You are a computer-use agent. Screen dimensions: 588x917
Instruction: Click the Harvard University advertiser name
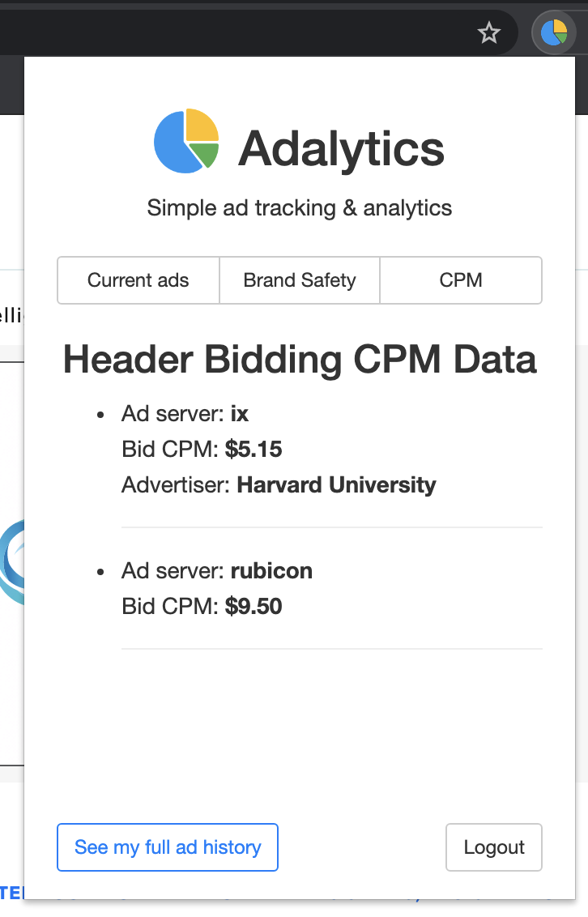336,485
